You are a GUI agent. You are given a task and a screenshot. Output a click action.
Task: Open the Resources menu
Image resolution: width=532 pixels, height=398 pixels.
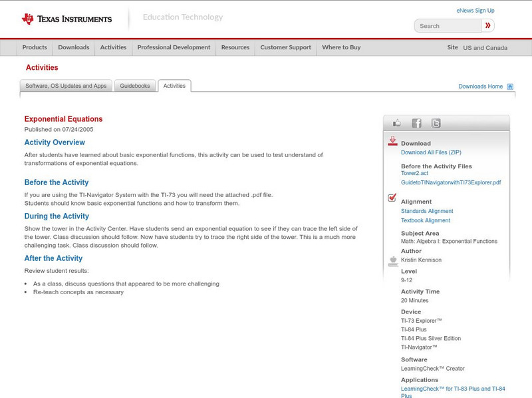(235, 47)
